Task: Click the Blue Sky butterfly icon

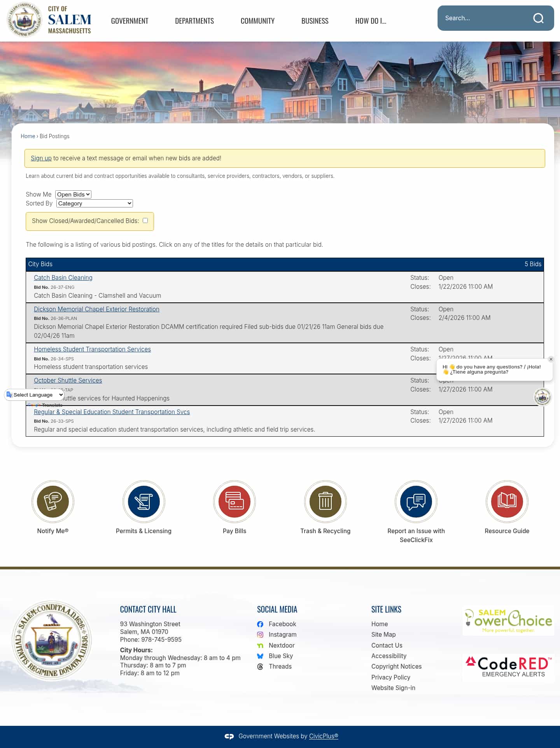Action: pos(260,656)
